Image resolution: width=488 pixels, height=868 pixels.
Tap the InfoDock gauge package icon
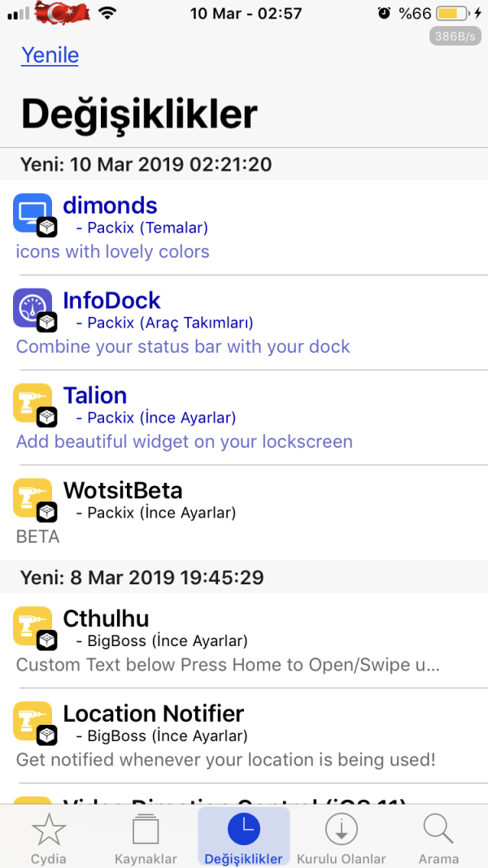(x=33, y=308)
